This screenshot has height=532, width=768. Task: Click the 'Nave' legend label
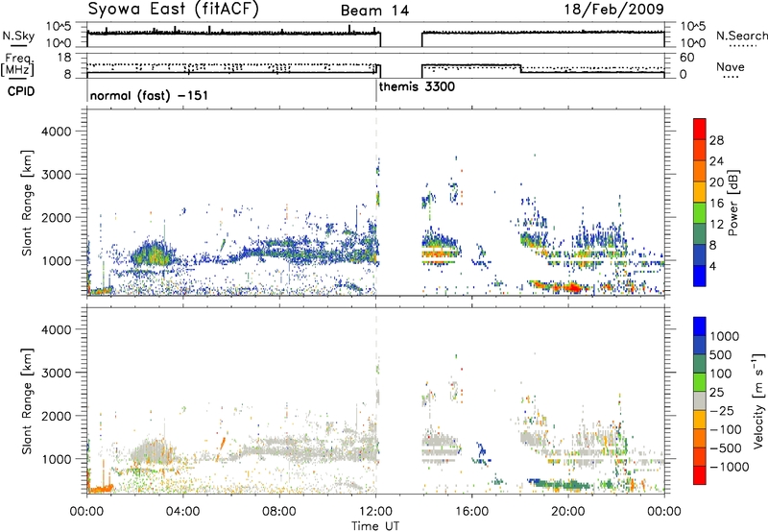click(731, 66)
